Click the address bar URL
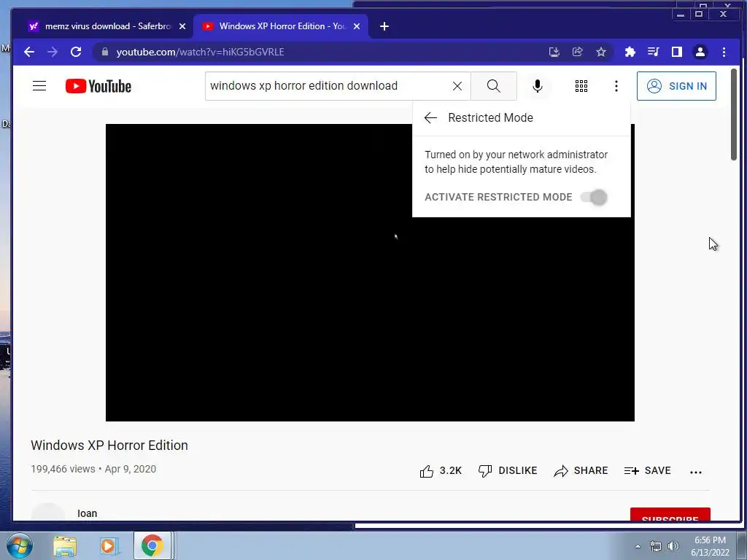This screenshot has height=560, width=747. click(200, 52)
